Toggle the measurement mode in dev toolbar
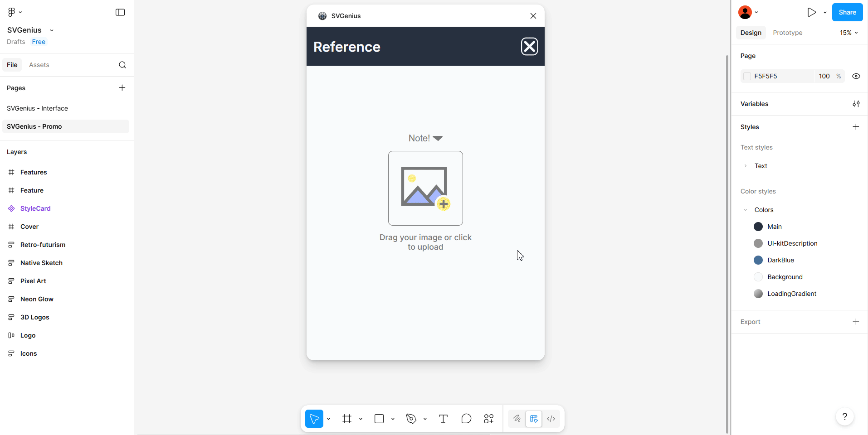The width and height of the screenshot is (868, 435). click(534, 419)
